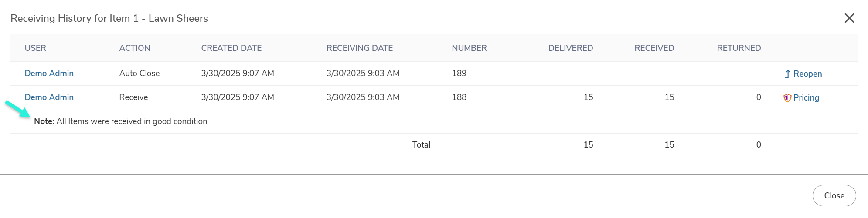Select receipt number 188 cell
The image size is (868, 218).
point(459,97)
